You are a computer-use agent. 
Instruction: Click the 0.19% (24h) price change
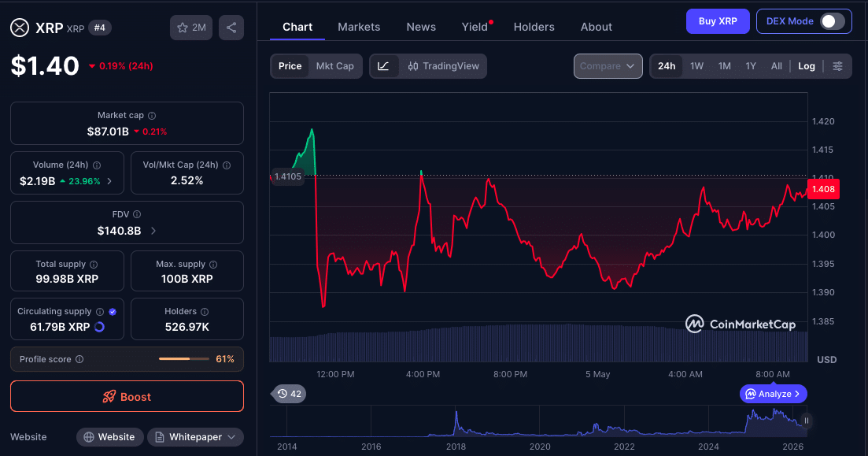[120, 66]
